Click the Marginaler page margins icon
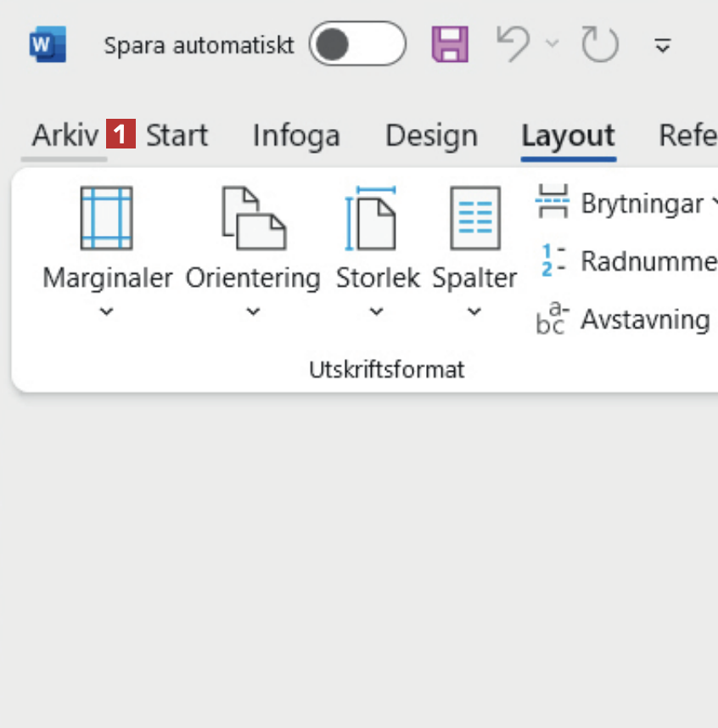Viewport: 718px width, 728px height. 106,219
